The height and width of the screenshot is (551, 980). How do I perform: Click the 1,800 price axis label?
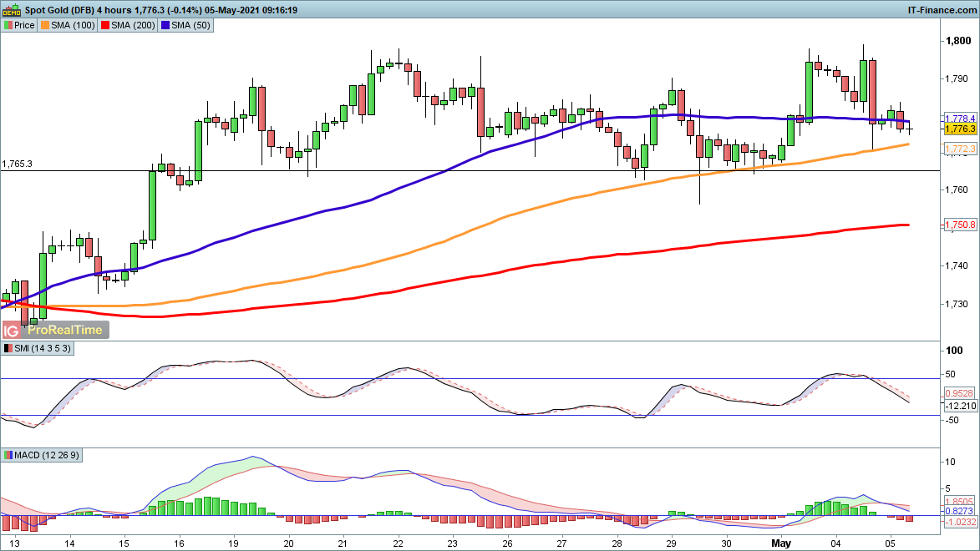coord(958,41)
